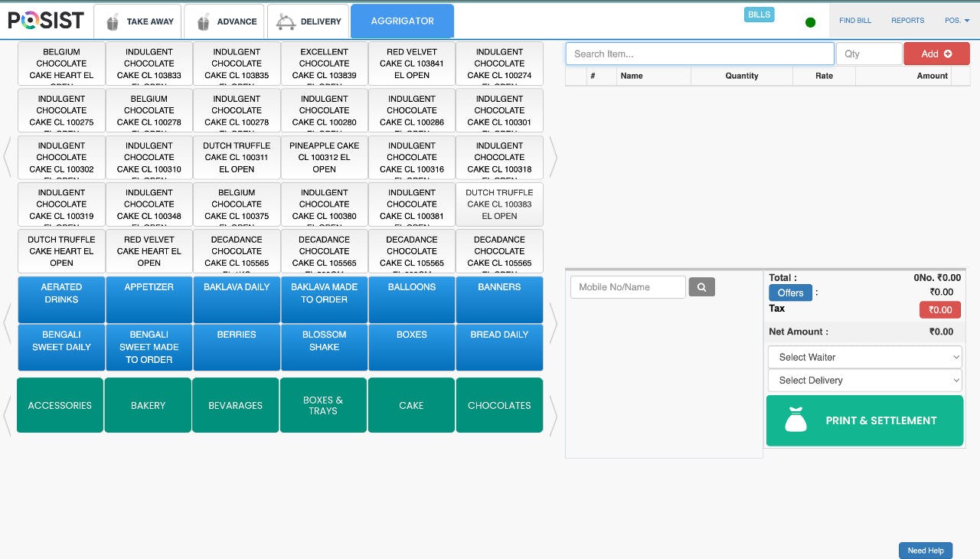The height and width of the screenshot is (559, 980).
Task: Select the BAKERY category
Action: (x=148, y=405)
